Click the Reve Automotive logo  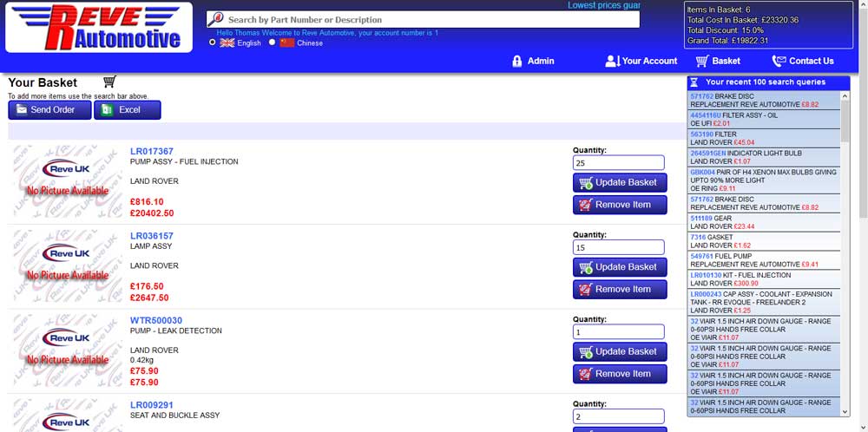(99, 27)
